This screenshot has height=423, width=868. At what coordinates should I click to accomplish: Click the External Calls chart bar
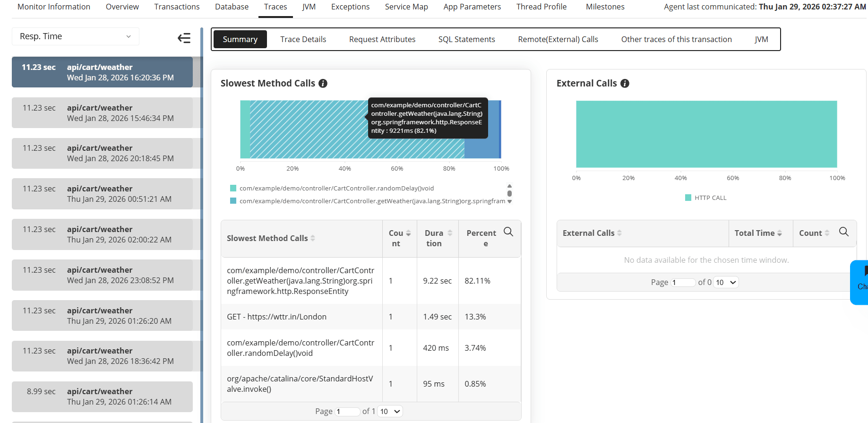click(706, 134)
